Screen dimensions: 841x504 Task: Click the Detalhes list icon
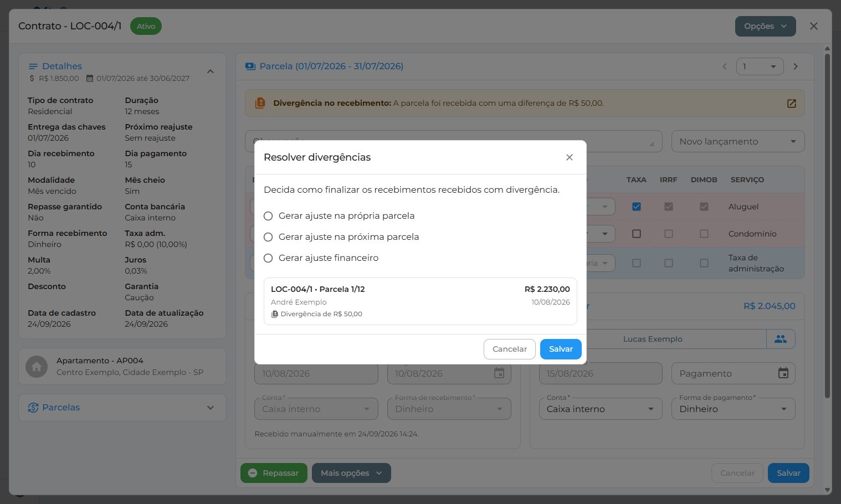pos(33,66)
